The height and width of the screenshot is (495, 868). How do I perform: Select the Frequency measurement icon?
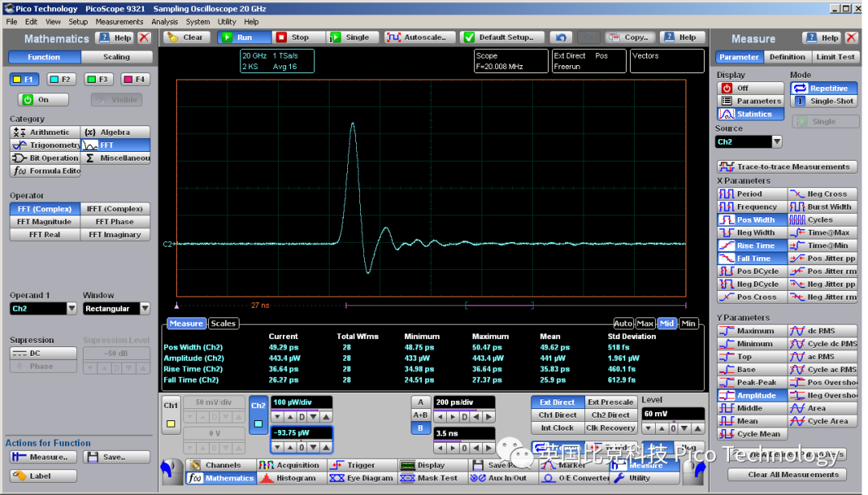click(x=751, y=207)
